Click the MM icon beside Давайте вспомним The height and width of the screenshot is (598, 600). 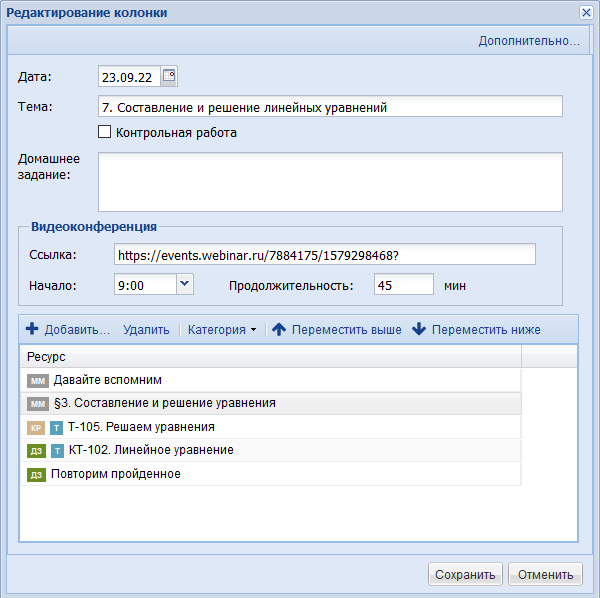pos(38,381)
